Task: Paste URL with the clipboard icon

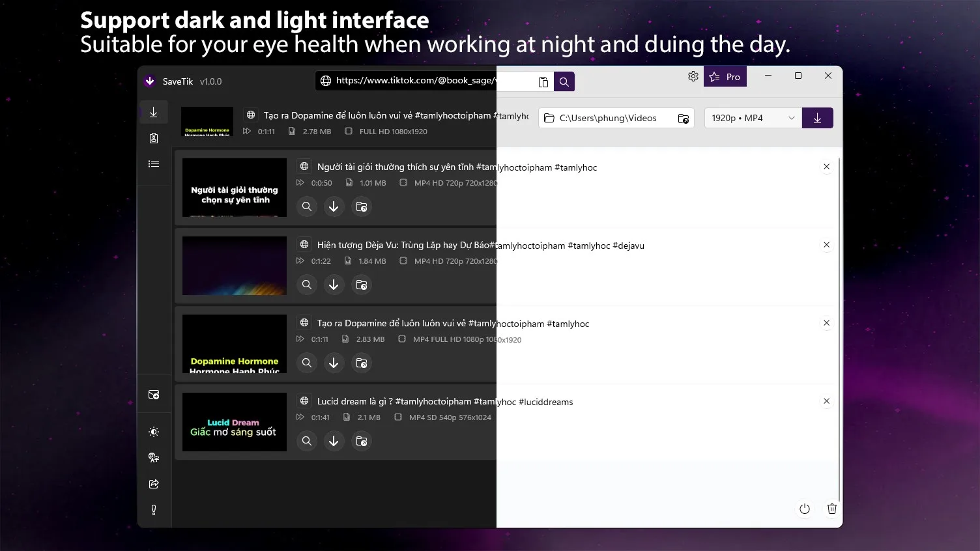Action: [543, 81]
